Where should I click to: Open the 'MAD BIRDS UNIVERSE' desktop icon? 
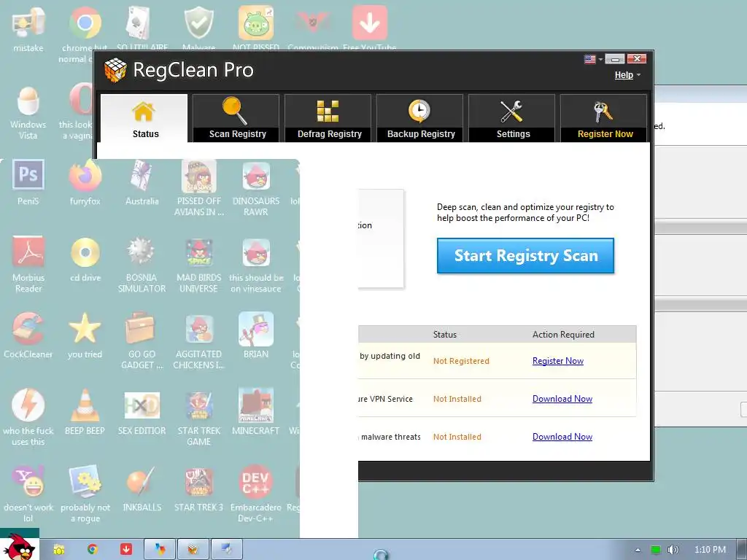198,264
